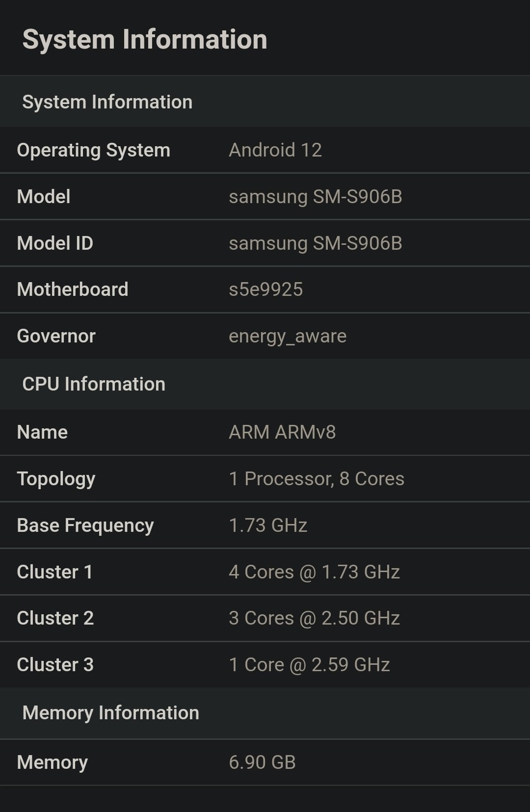Viewport: 530px width, 812px height.
Task: Click the CPU Information section header
Action: (x=94, y=384)
